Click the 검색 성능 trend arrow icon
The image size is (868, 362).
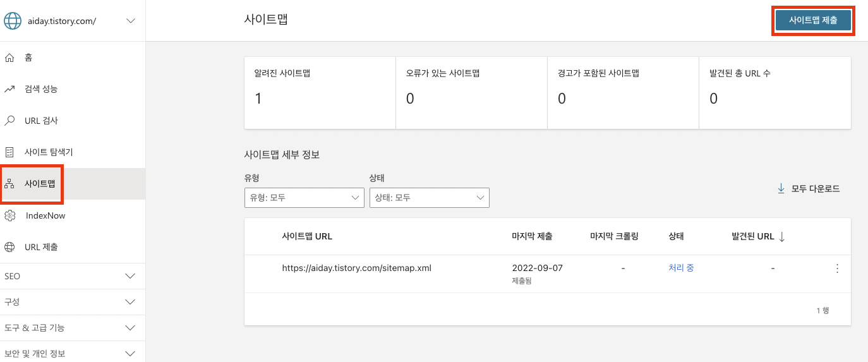[x=9, y=89]
